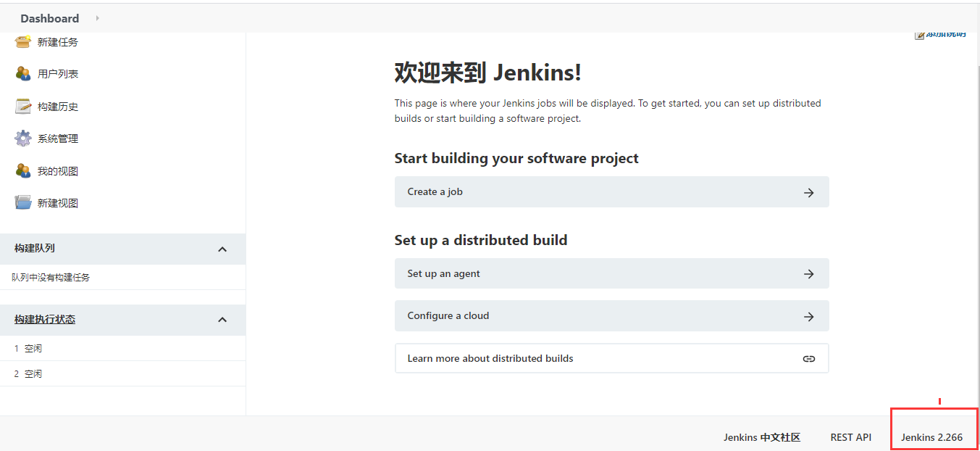The image size is (980, 451).
Task: Click Set up a distributed build heading
Action: click(x=481, y=240)
